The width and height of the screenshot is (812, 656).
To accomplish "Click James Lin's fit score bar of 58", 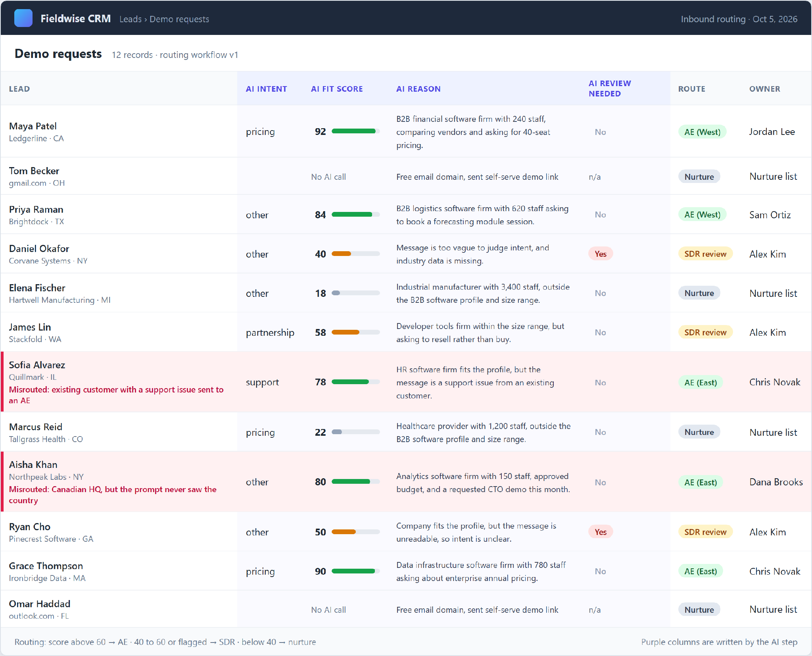I will pyautogui.click(x=355, y=333).
